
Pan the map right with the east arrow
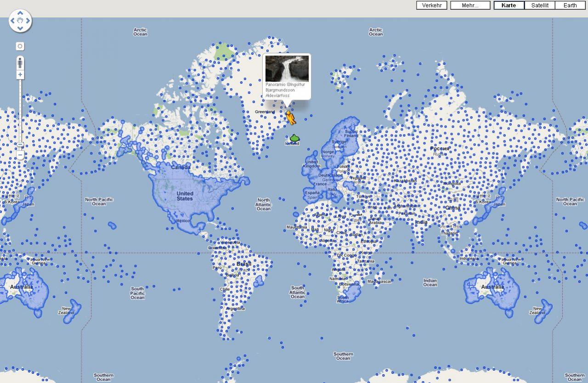click(28, 21)
